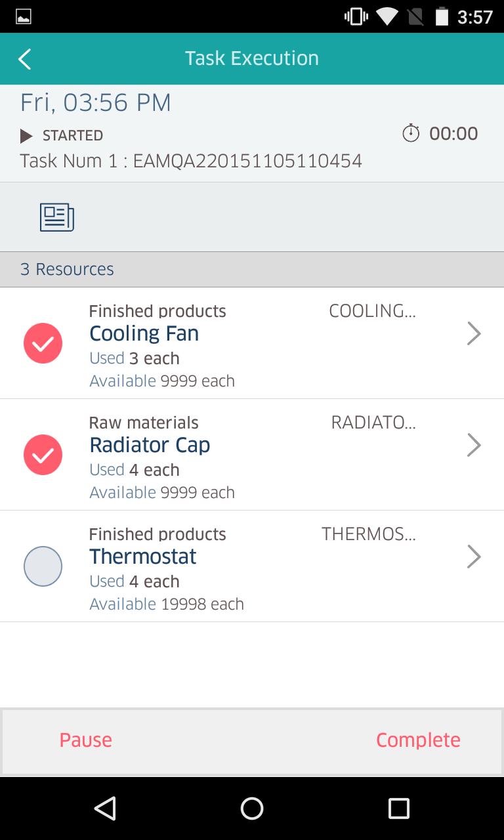Pause the task
504x840 pixels.
tap(86, 740)
